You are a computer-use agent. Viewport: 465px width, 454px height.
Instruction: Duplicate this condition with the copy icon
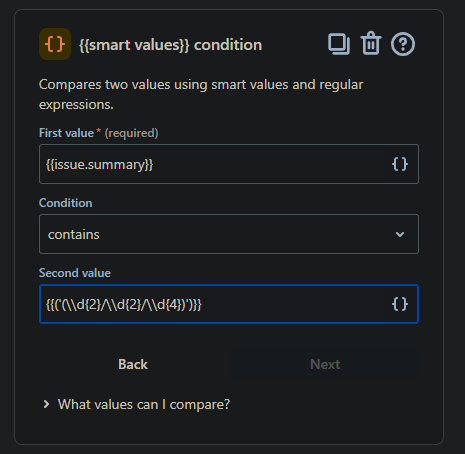339,44
